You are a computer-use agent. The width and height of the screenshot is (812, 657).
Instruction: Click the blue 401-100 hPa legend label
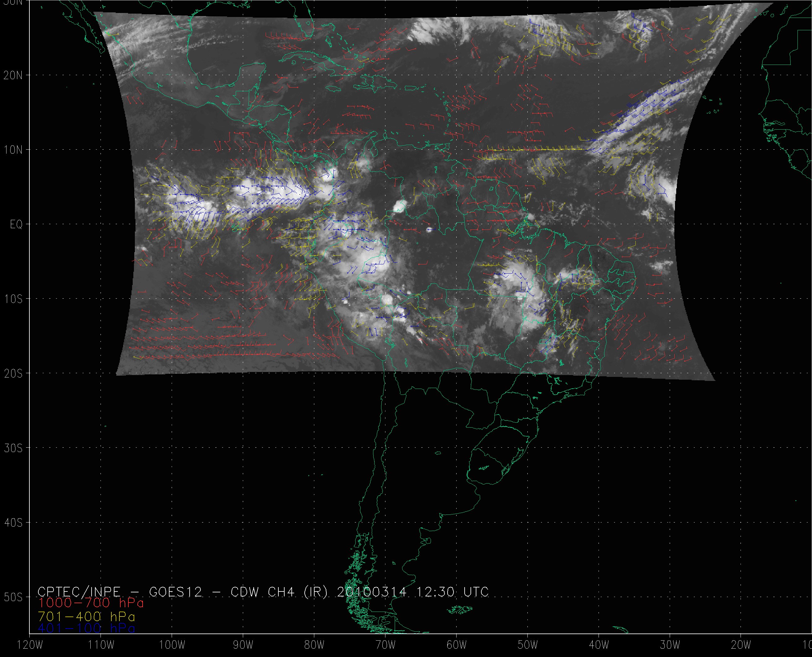click(86, 629)
